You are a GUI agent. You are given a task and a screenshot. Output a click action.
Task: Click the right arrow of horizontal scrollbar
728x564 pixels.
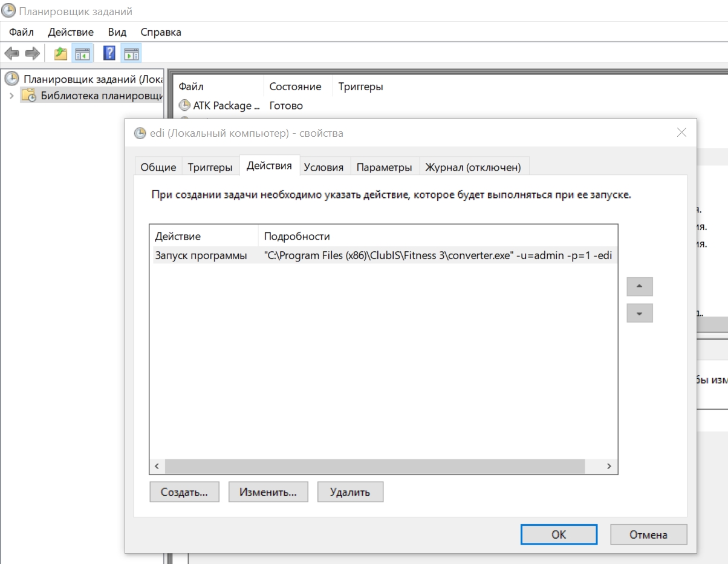click(x=609, y=466)
